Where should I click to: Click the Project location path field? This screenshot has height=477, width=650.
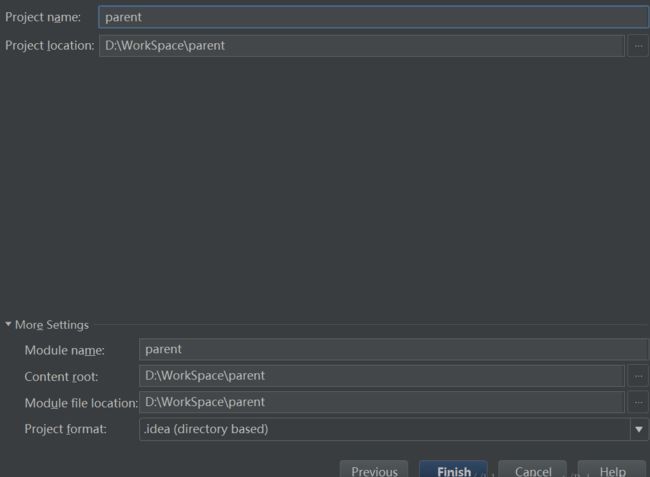361,46
